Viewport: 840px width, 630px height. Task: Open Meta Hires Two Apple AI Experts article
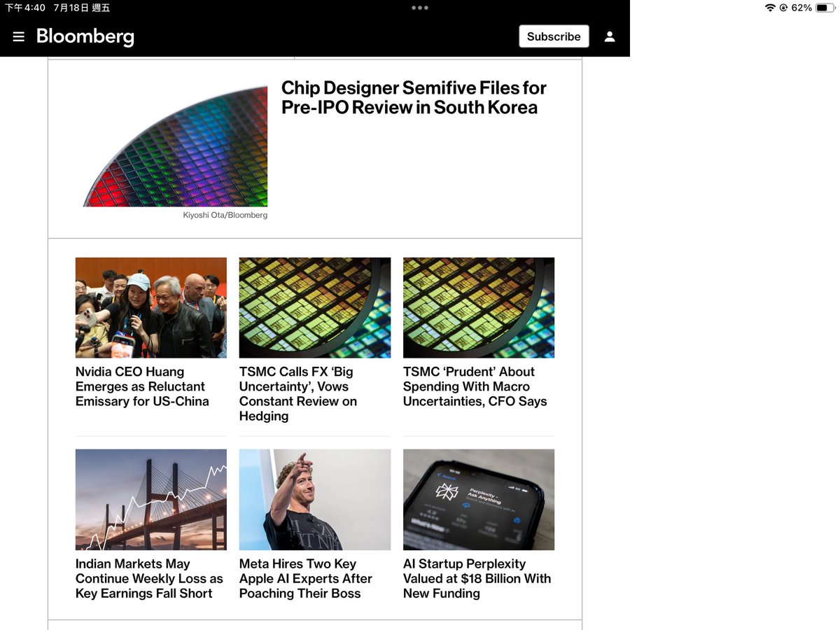[306, 578]
